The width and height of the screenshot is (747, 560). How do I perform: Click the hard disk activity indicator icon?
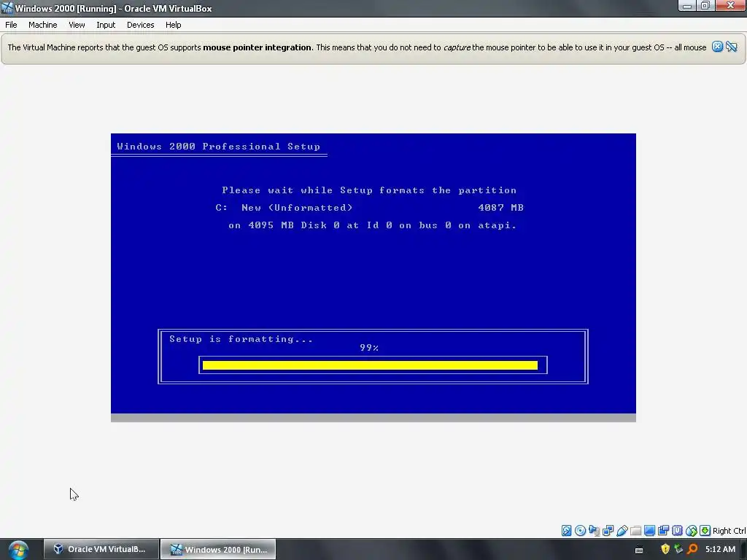pos(566,531)
